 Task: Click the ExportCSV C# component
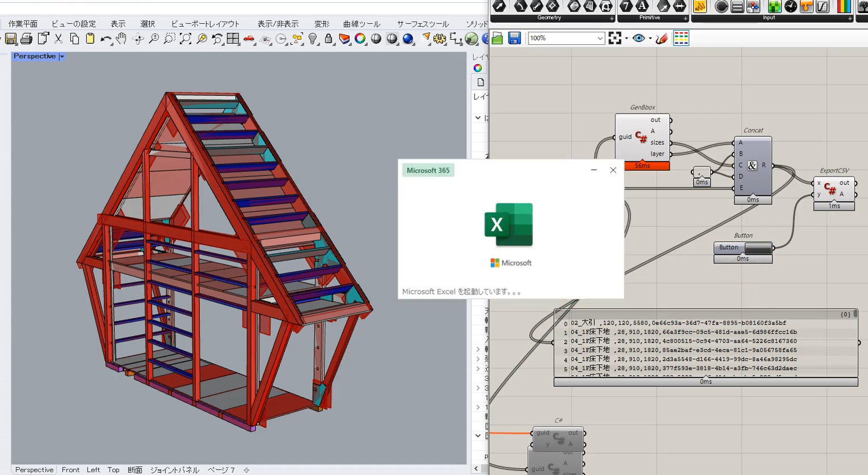coord(831,188)
